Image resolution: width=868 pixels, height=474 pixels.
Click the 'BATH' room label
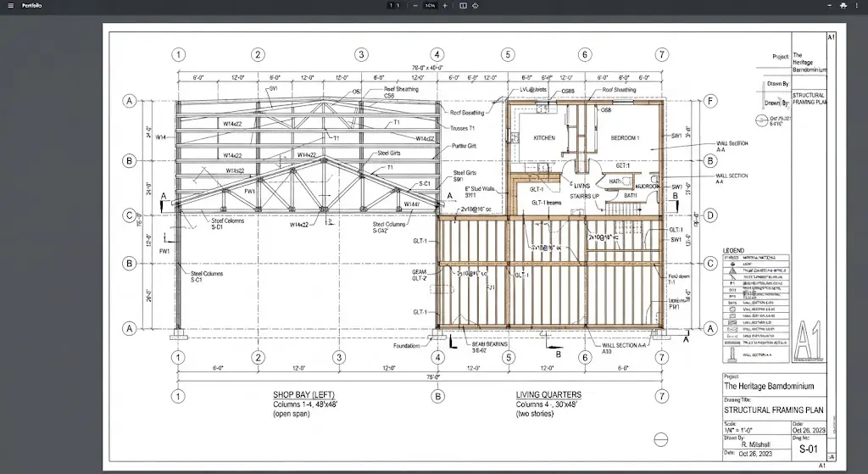click(x=631, y=196)
